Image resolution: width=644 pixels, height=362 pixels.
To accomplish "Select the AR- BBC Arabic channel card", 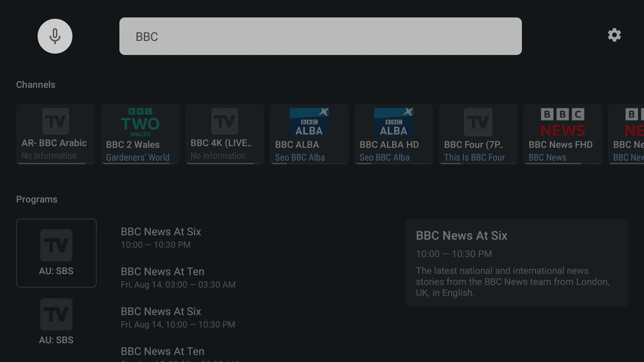I will coord(56,134).
